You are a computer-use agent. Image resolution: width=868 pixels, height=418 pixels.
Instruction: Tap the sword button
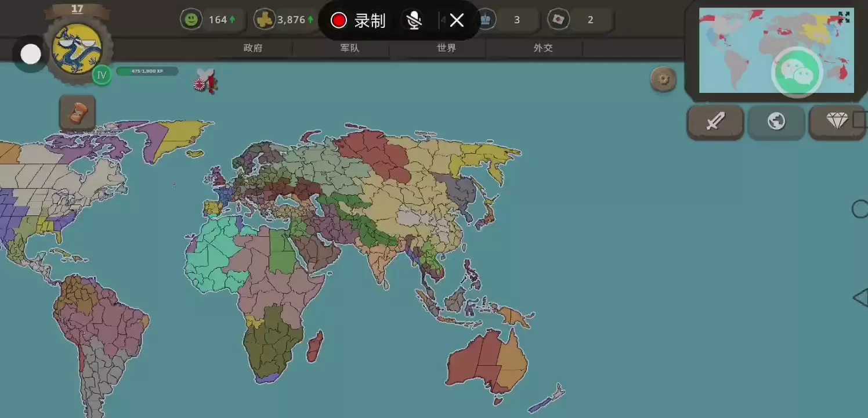[715, 122]
